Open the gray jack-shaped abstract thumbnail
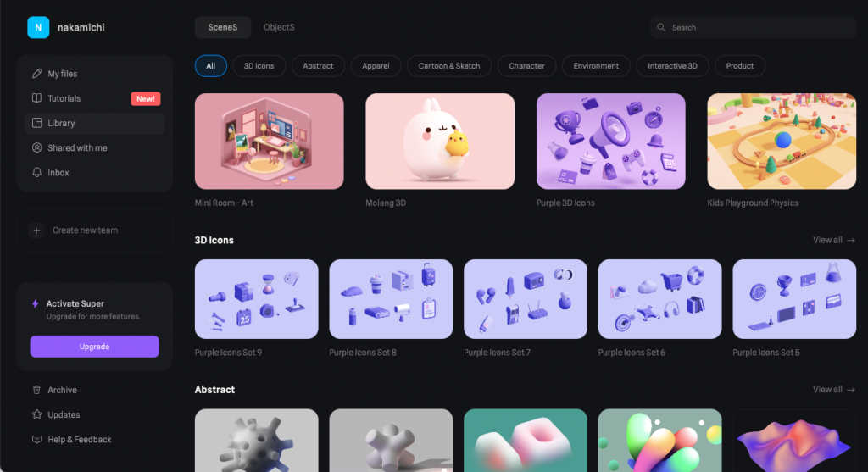This screenshot has height=472, width=868. click(391, 441)
